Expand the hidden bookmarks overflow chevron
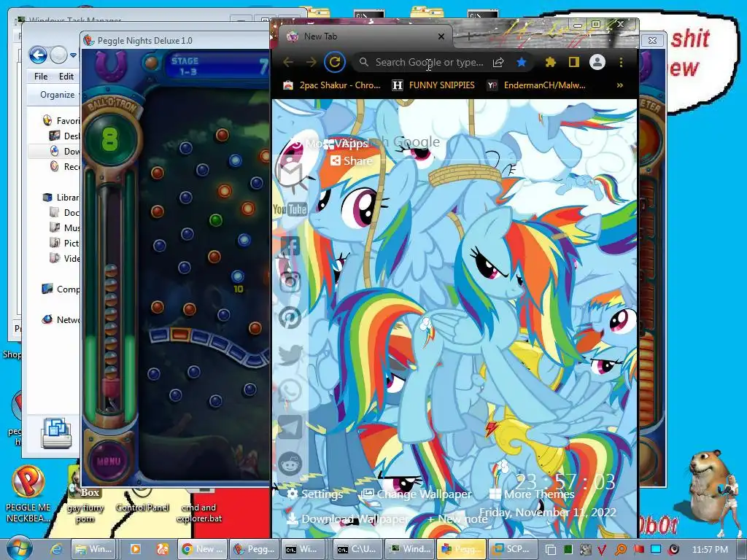Viewport: 747px width, 560px height. click(x=620, y=85)
